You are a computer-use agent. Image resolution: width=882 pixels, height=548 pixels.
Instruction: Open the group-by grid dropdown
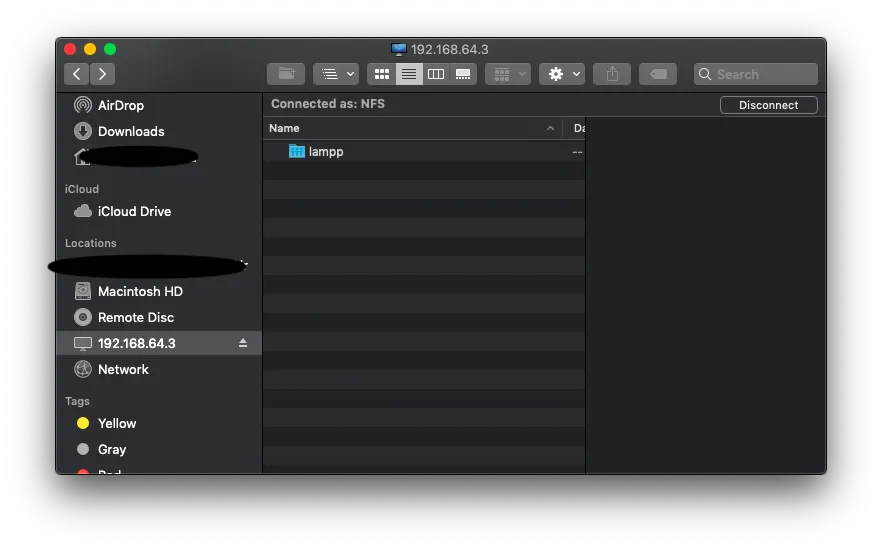click(x=508, y=74)
